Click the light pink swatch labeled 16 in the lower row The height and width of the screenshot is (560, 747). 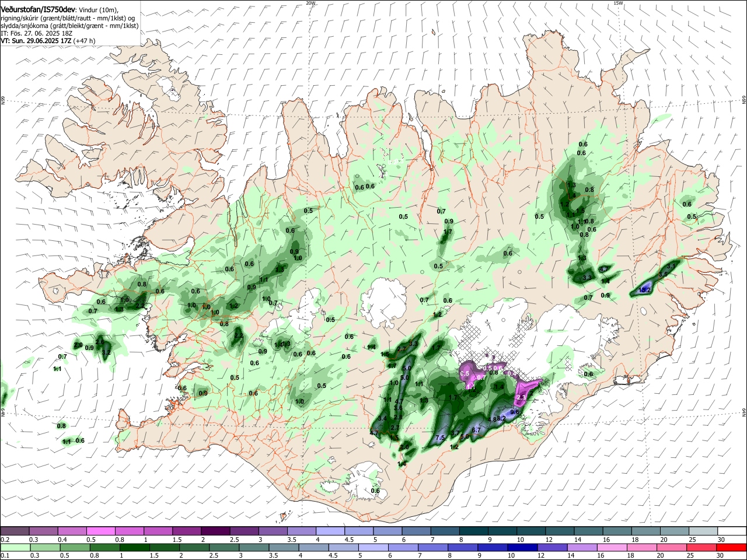pyautogui.click(x=612, y=547)
